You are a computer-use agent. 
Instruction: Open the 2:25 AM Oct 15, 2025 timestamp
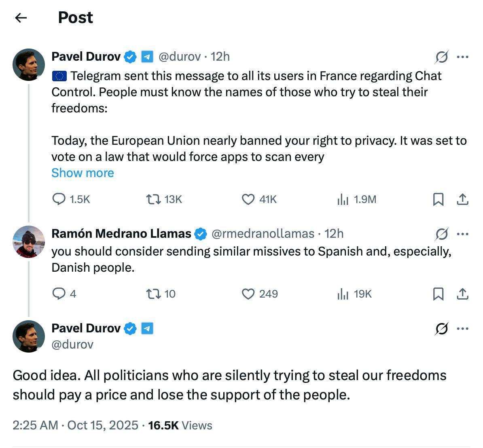pyautogui.click(x=75, y=425)
